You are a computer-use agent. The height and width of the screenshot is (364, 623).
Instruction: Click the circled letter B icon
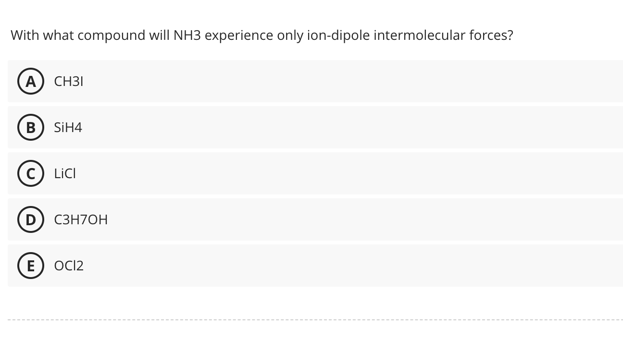click(x=31, y=127)
